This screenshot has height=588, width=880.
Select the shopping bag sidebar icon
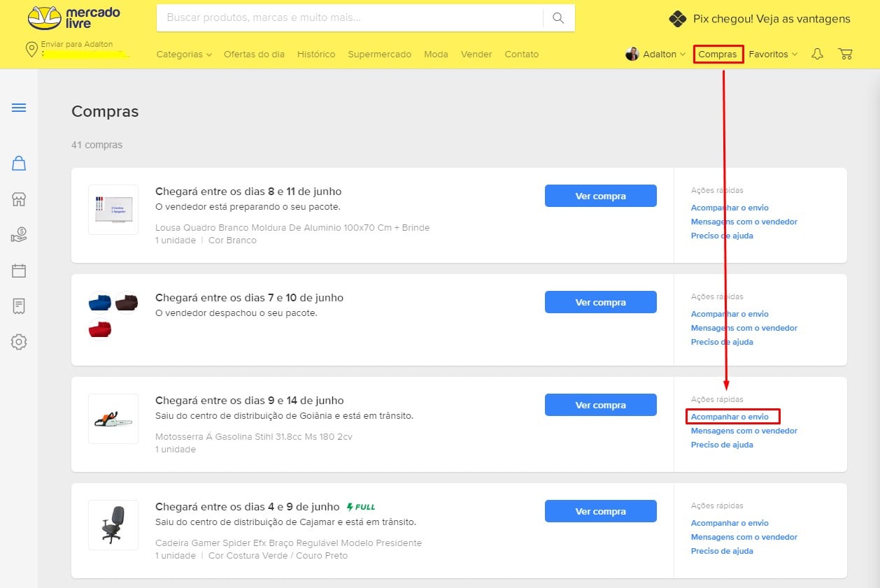[19, 164]
